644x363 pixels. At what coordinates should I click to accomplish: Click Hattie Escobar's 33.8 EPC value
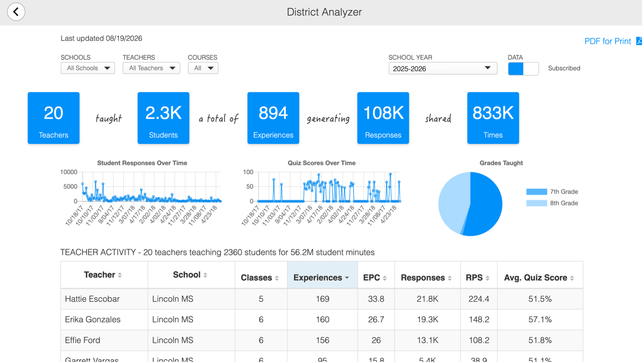(376, 299)
